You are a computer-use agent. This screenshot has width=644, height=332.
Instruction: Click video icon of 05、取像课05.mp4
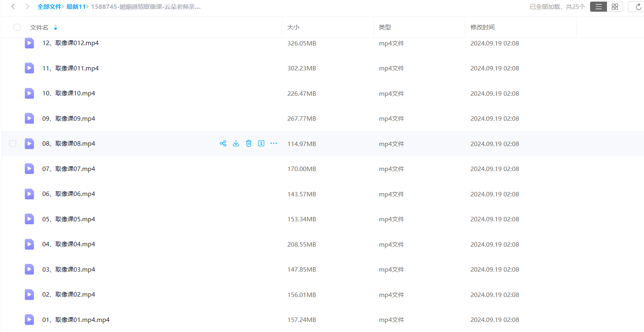(29, 219)
